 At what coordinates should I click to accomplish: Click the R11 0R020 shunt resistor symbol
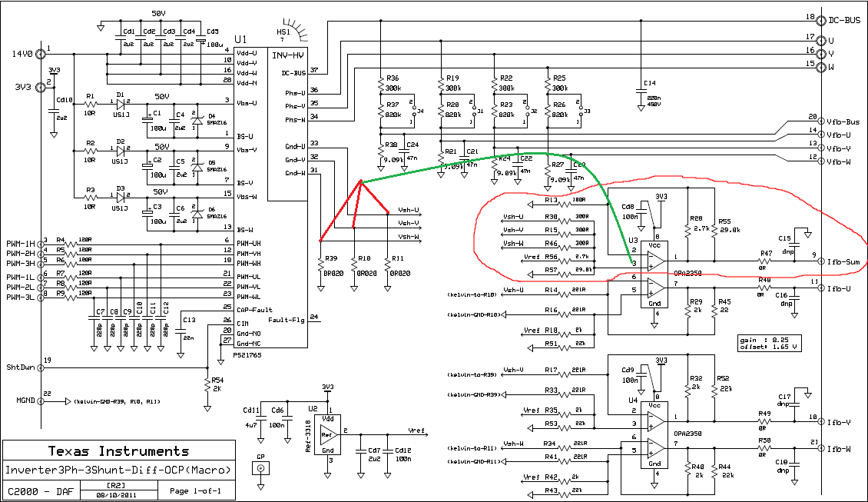(x=387, y=266)
